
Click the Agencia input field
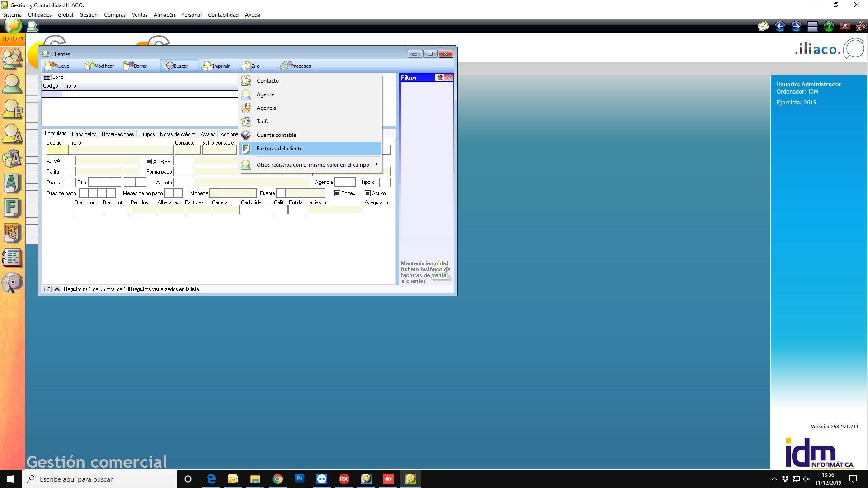[345, 182]
